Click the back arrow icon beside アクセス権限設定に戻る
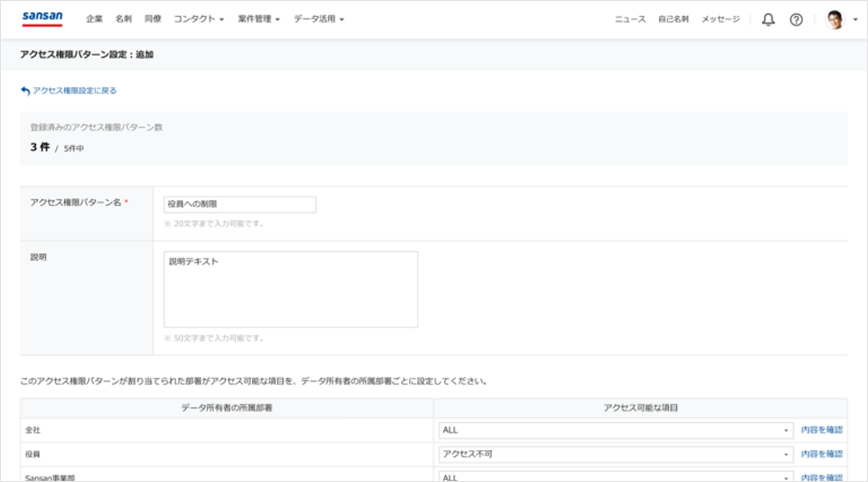 pyautogui.click(x=25, y=91)
